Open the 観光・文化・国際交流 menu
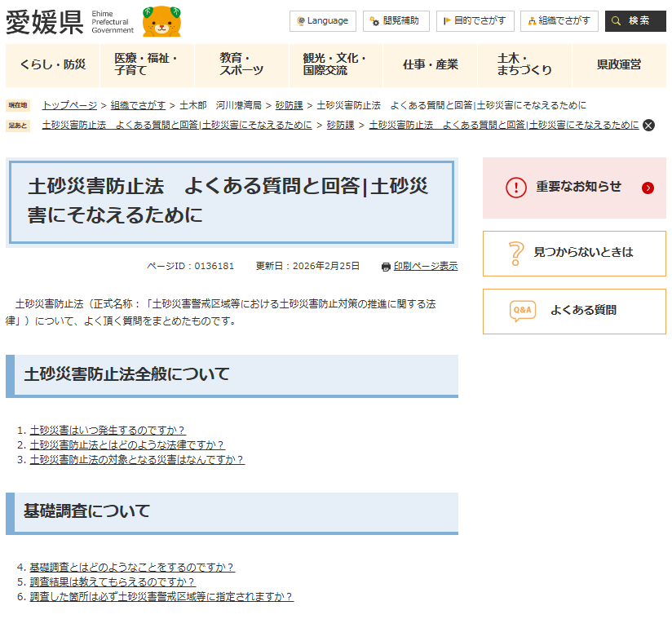 tap(335, 64)
